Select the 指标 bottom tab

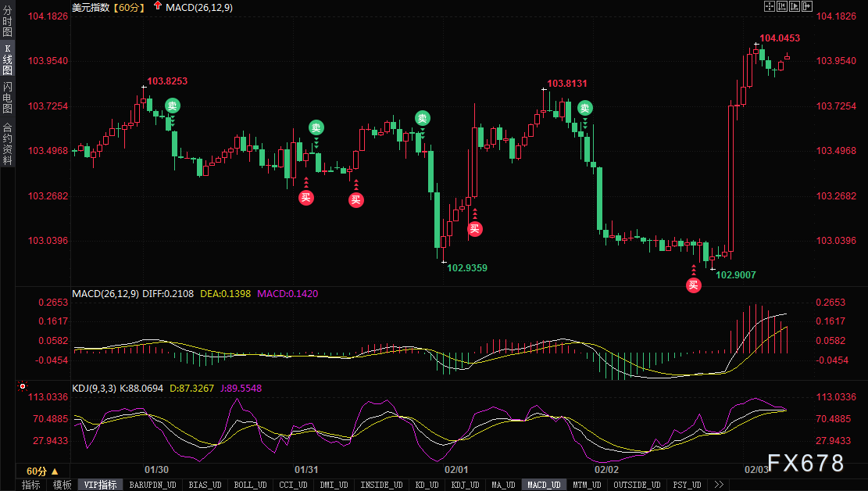click(31, 485)
